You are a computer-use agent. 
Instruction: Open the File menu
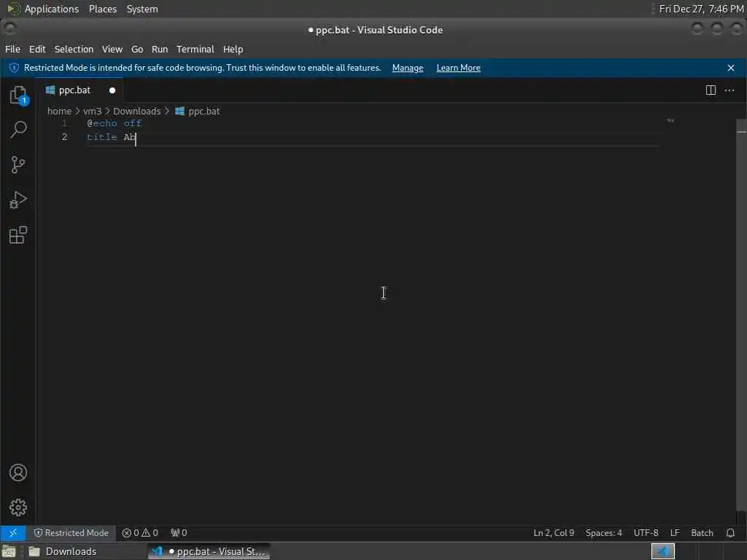[x=12, y=49]
